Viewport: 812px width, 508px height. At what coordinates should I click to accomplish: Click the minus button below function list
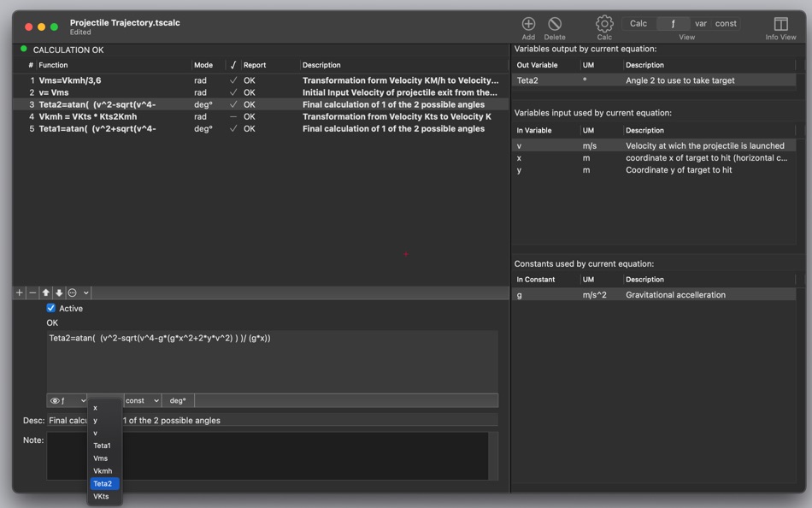(x=32, y=292)
